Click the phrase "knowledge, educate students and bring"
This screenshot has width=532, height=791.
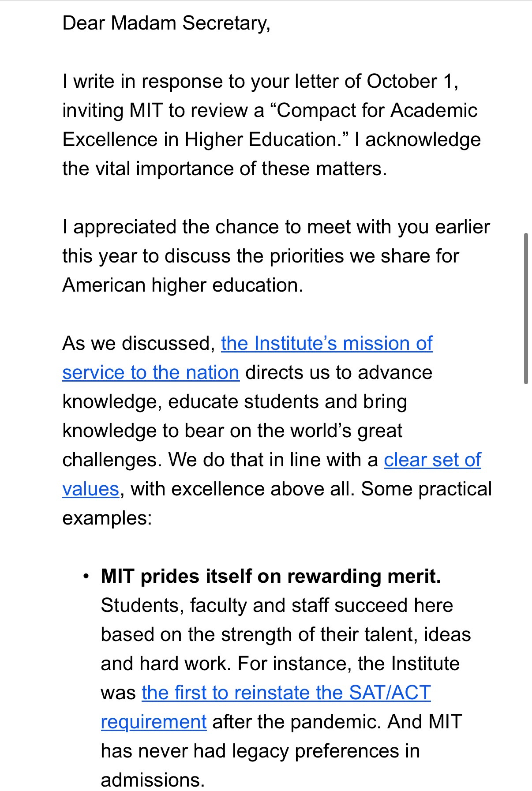pyautogui.click(x=235, y=401)
